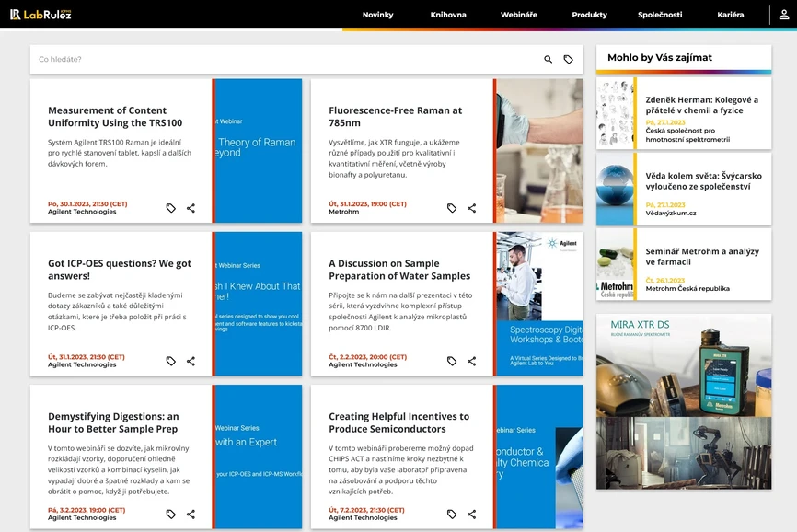Image resolution: width=797 pixels, height=532 pixels.
Task: Click tag icon on Measurement of Content Uniformity card
Action: [x=171, y=208]
